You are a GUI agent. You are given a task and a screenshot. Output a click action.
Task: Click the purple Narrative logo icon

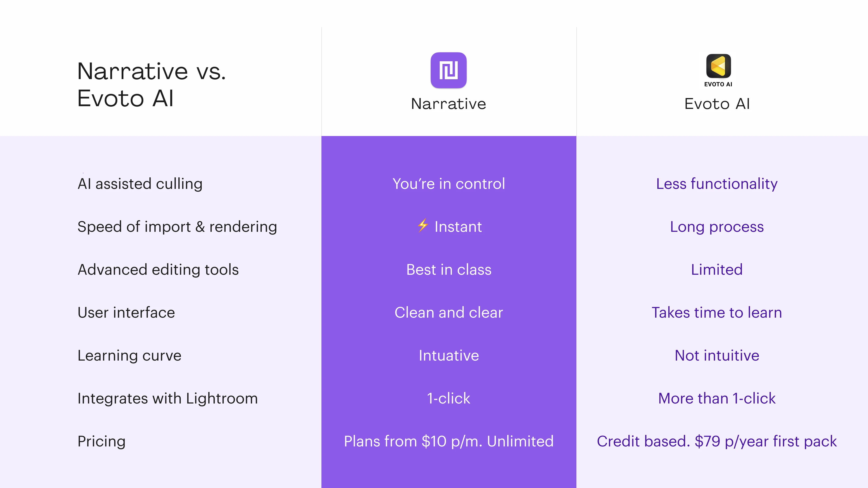pyautogui.click(x=448, y=70)
